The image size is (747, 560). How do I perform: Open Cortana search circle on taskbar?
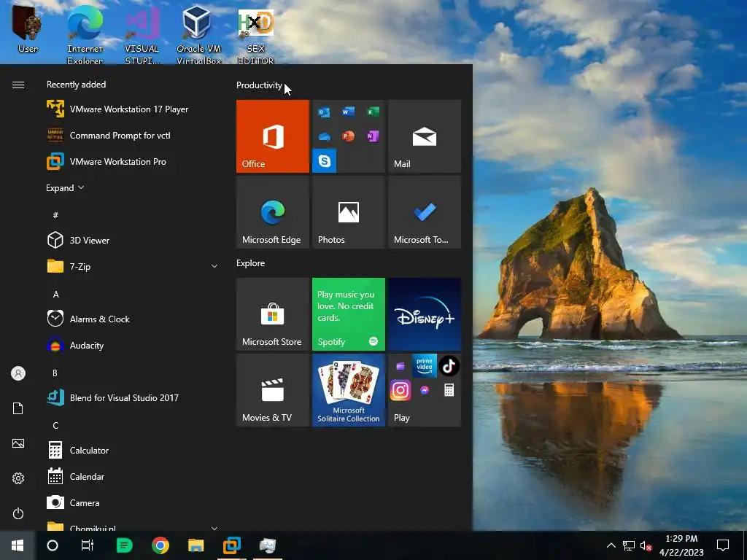pyautogui.click(x=53, y=545)
